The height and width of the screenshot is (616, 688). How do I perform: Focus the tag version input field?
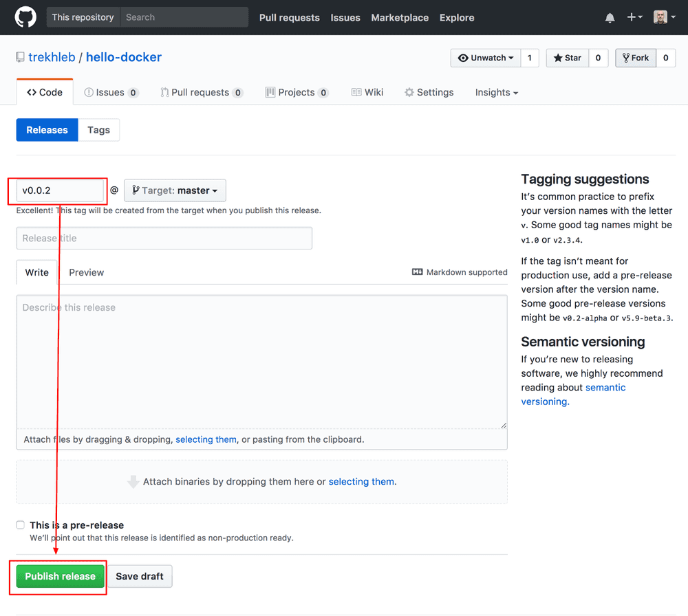point(60,190)
